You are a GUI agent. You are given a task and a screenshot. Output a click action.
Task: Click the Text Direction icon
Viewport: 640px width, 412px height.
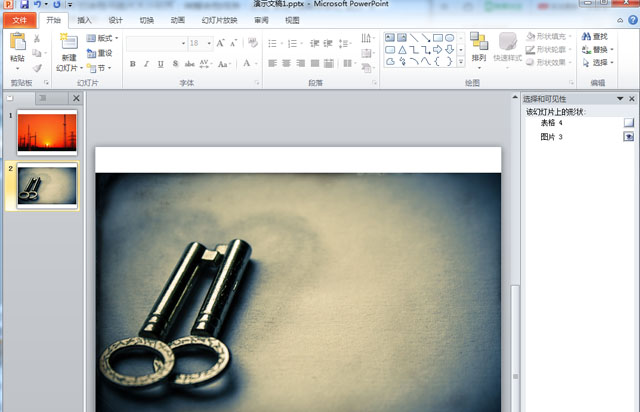367,38
